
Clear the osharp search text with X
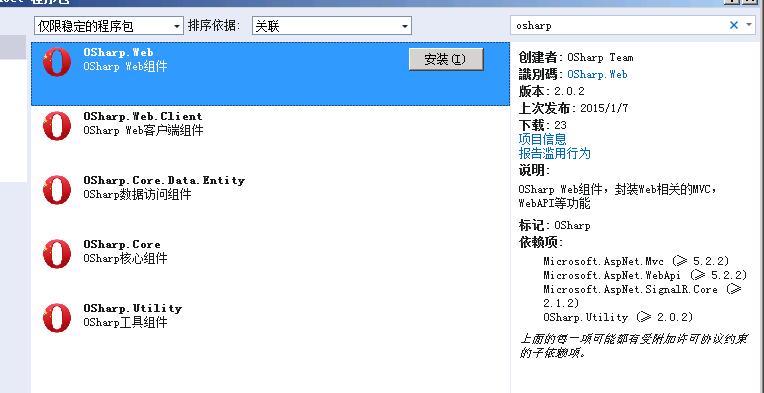click(733, 25)
